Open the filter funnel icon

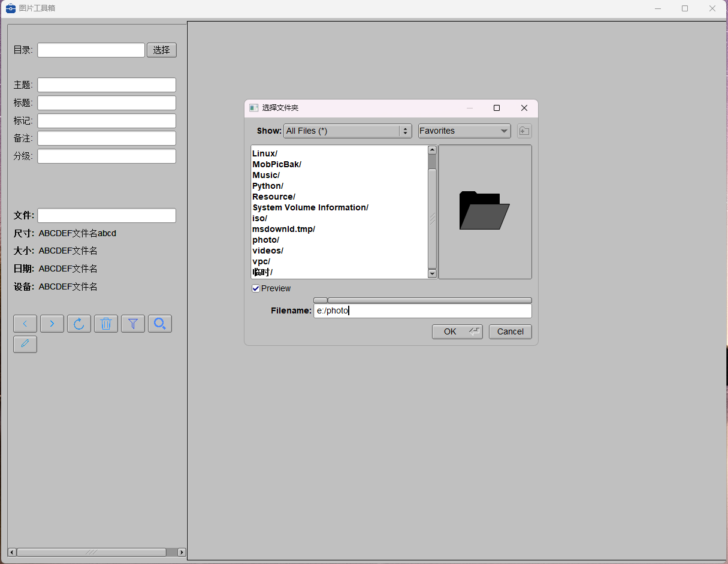tap(133, 324)
